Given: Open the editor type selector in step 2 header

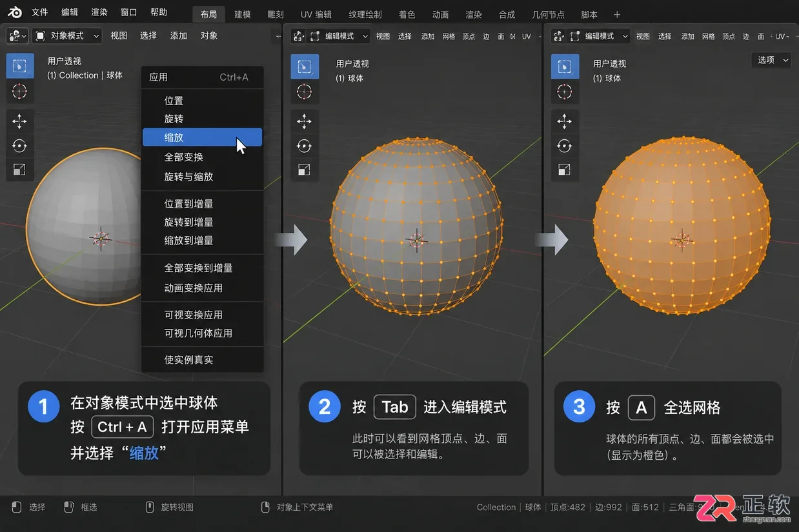Looking at the screenshot, I should [298, 36].
